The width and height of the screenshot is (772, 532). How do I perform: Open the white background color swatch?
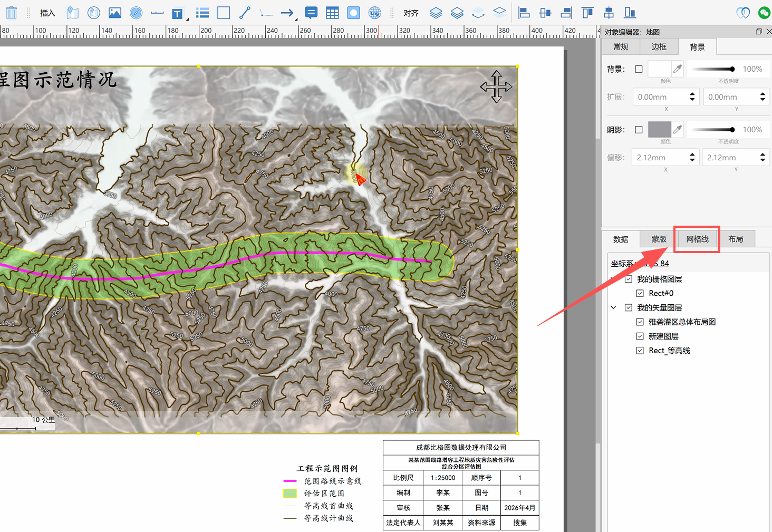coord(659,69)
